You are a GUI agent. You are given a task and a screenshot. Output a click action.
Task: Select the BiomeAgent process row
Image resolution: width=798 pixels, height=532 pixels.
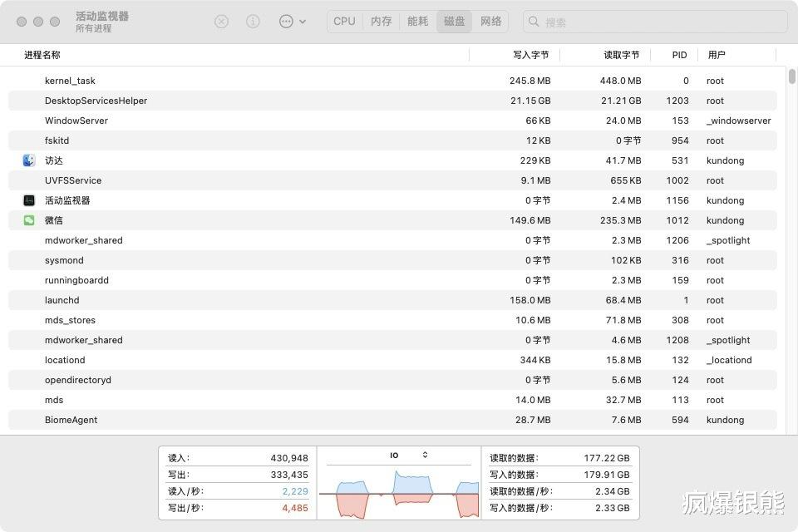[392, 420]
